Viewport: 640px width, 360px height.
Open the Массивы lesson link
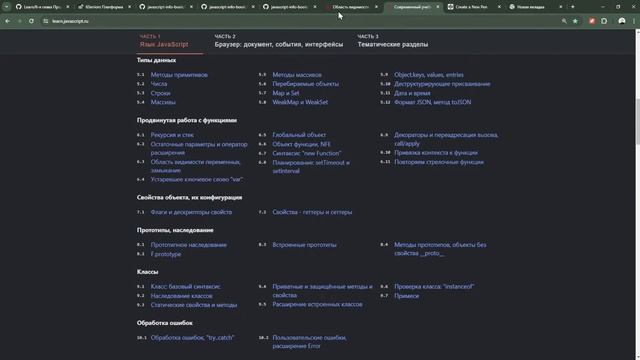coord(163,102)
